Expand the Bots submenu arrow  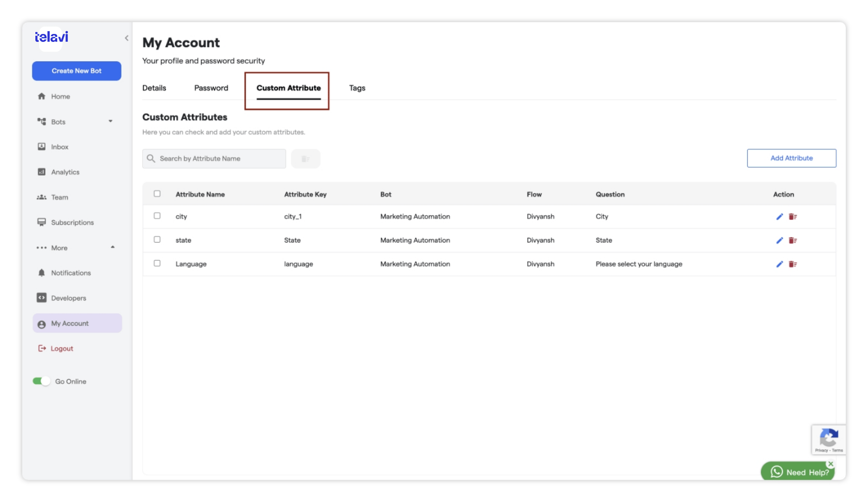click(x=111, y=121)
